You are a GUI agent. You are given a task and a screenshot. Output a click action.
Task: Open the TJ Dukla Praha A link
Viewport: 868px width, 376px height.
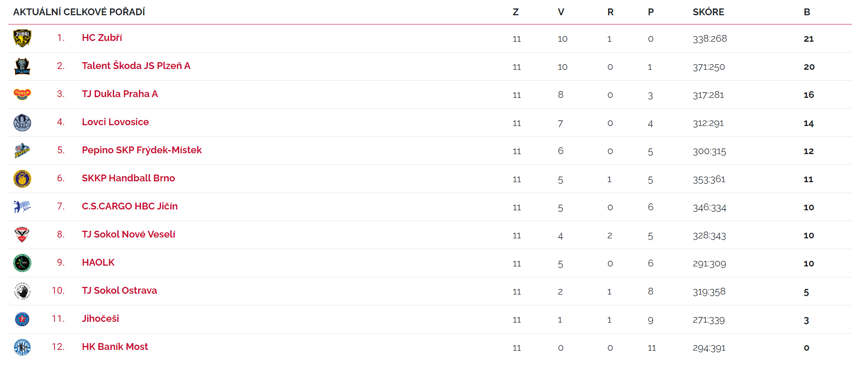click(x=120, y=94)
